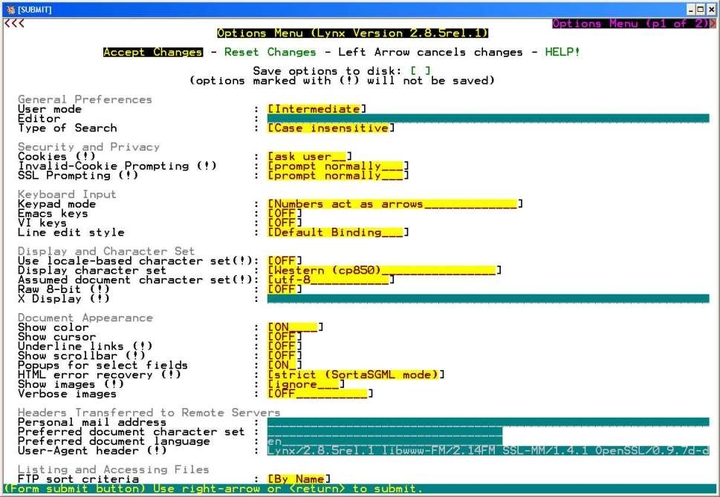Toggle Show cursor OFF option
This screenshot has width=720, height=497.
click(285, 337)
